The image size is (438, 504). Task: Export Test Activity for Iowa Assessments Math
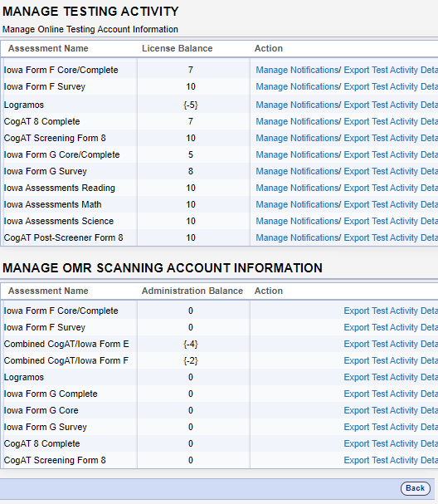point(391,205)
